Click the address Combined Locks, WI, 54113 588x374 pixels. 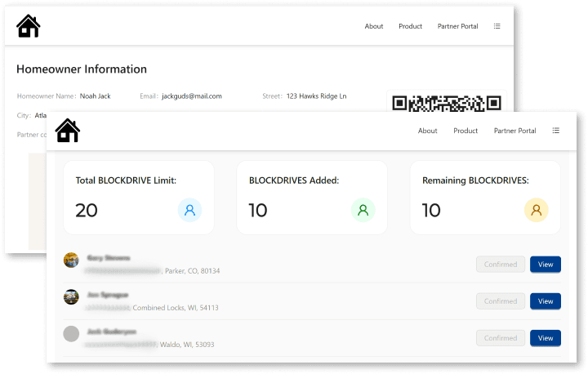coord(176,308)
